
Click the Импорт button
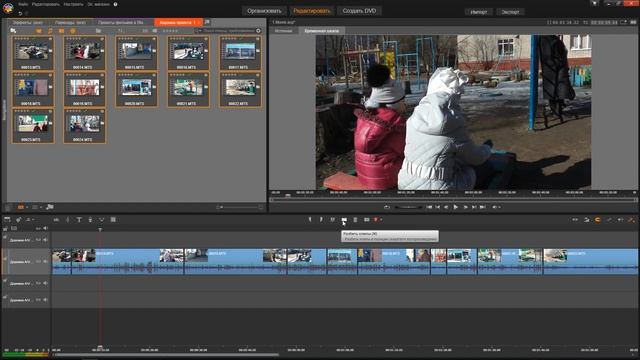point(478,12)
